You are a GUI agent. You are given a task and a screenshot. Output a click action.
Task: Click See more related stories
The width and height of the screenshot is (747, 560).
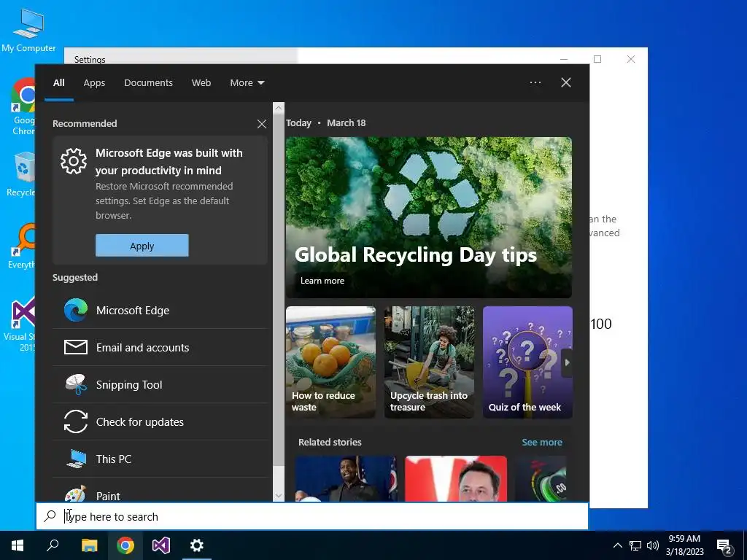click(542, 442)
